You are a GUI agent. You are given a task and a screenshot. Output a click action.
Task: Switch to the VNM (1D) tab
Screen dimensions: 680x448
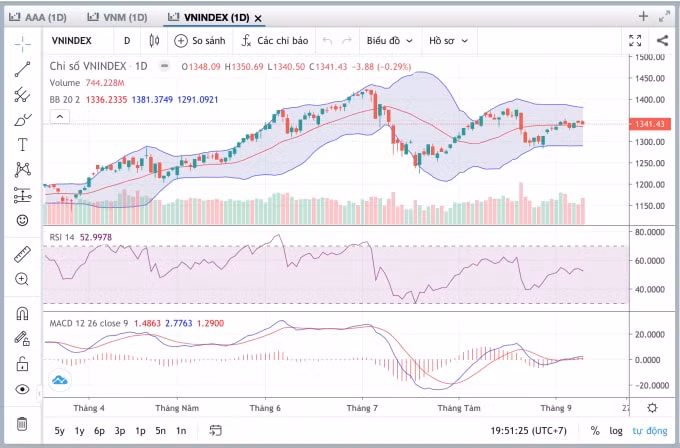pos(118,17)
